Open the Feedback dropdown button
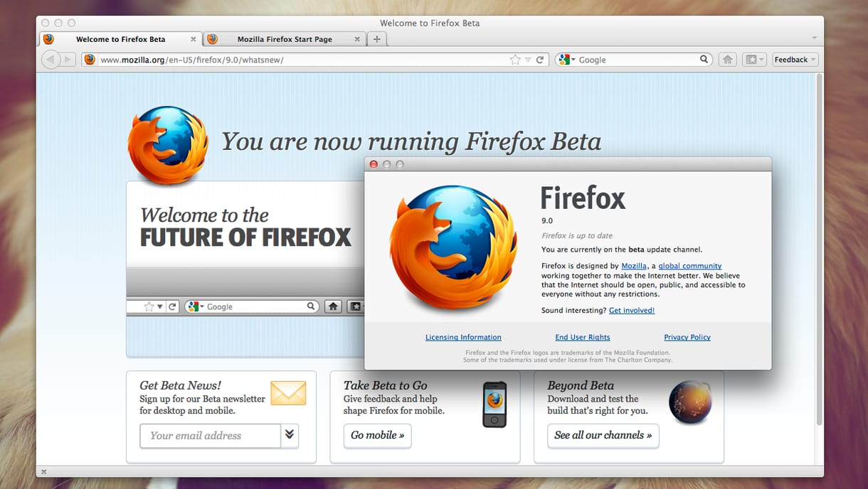The image size is (868, 489). 795,60
